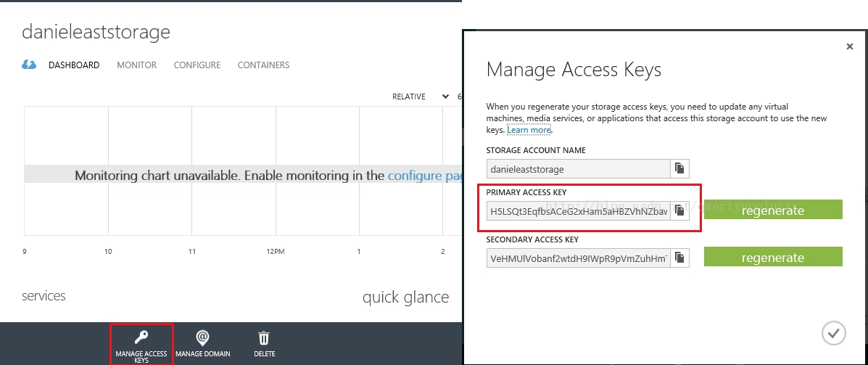Click the Manage Domain icon
The width and height of the screenshot is (868, 365).
click(x=202, y=337)
